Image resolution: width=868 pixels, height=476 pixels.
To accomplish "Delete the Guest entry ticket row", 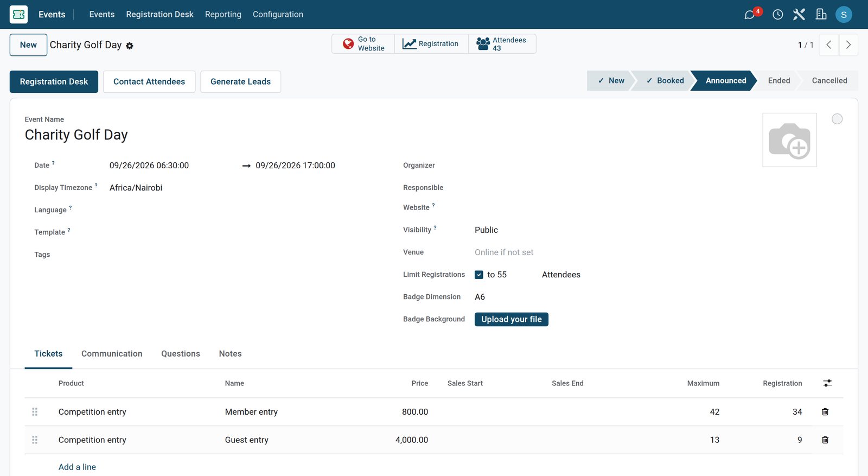I will 825,440.
